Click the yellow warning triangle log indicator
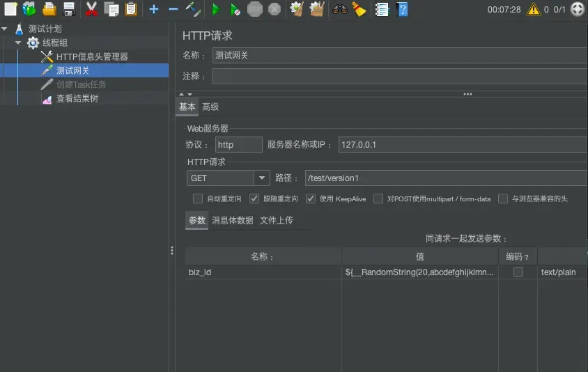Screen dimensions: 588x372 click(x=533, y=9)
